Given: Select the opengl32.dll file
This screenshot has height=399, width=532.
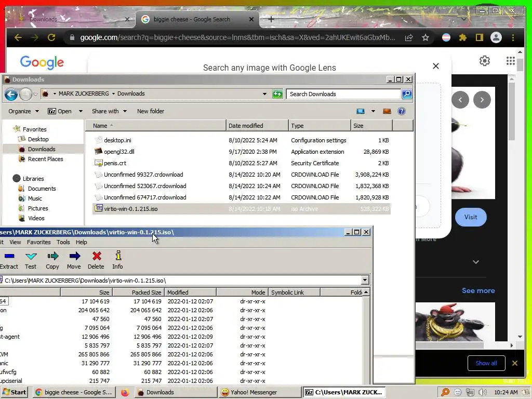Looking at the screenshot, I should click(x=119, y=152).
